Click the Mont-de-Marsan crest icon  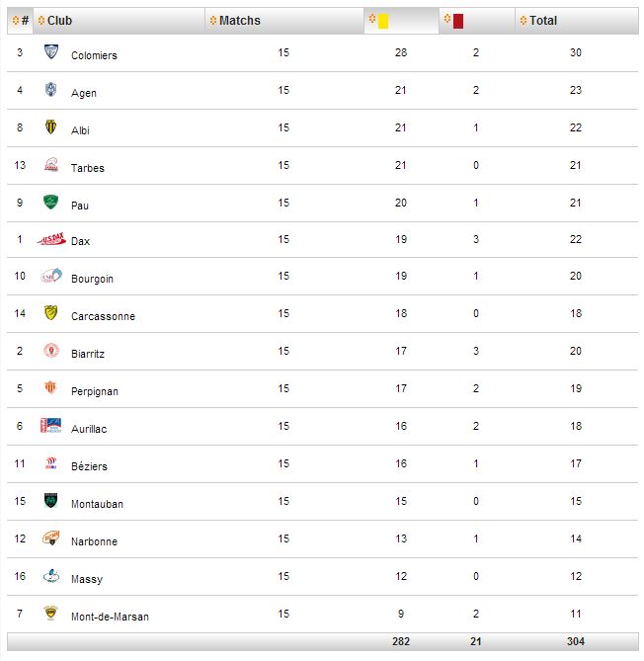[x=50, y=613]
